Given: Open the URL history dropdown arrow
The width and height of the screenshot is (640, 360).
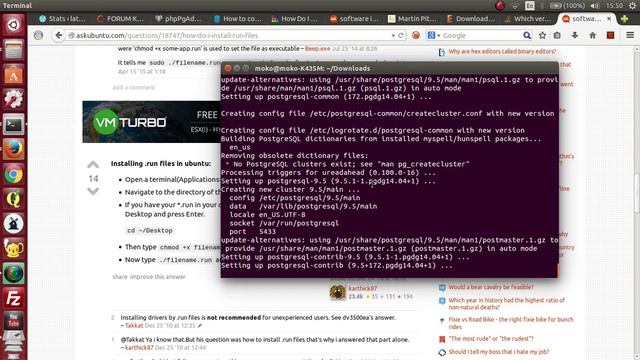Looking at the screenshot, I should [x=393, y=36].
